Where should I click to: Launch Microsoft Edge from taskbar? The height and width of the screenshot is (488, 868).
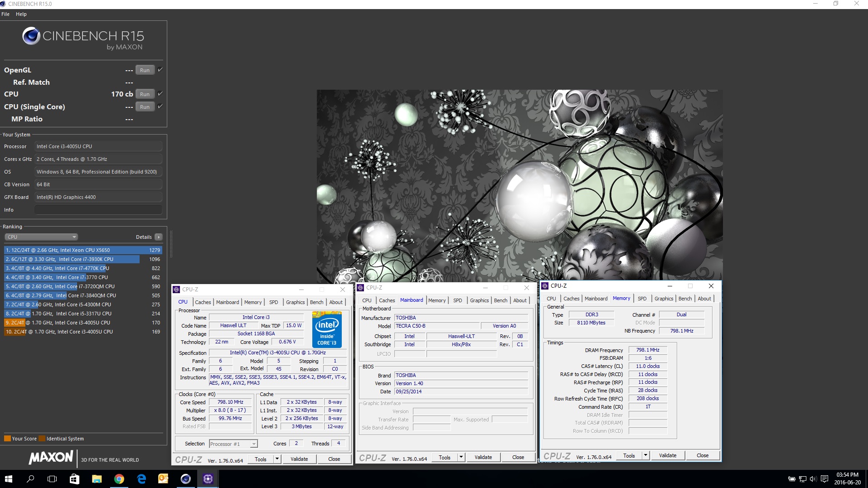[141, 479]
